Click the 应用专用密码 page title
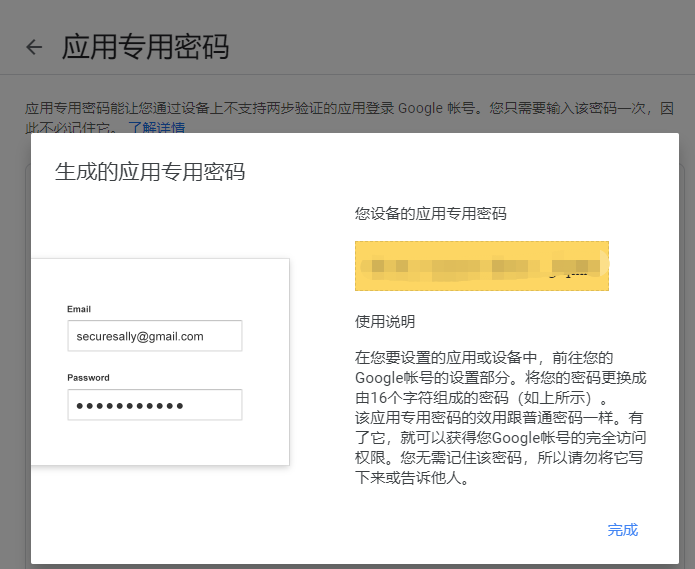Image resolution: width=695 pixels, height=569 pixels. pyautogui.click(x=145, y=47)
